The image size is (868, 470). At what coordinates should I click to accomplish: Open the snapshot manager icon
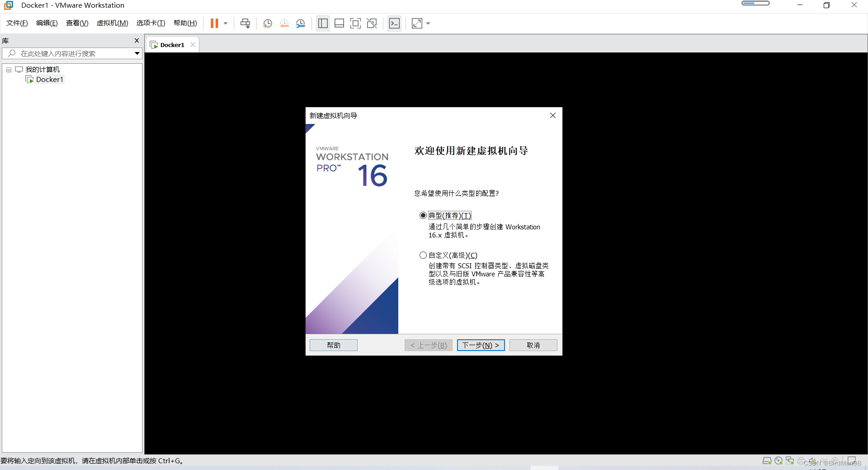tap(301, 23)
